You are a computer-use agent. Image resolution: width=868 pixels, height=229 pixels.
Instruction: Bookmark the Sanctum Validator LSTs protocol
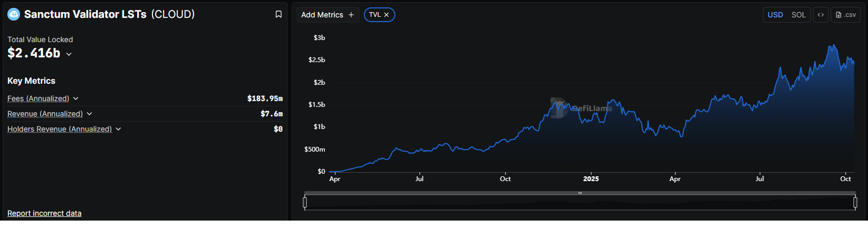point(279,14)
